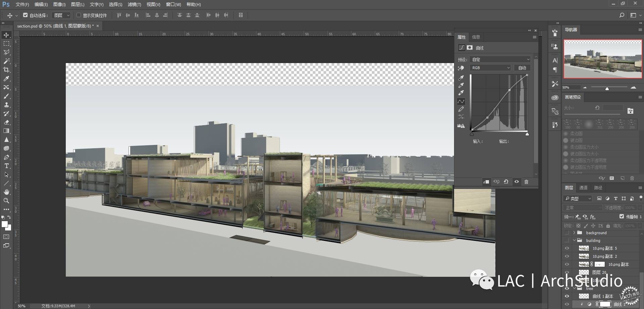644x309 pixels.
Task: Select the Clone Stamp tool
Action: pyautogui.click(x=6, y=105)
